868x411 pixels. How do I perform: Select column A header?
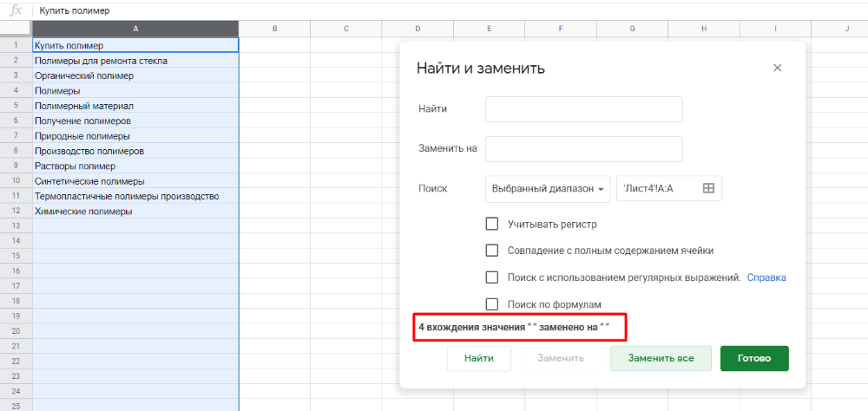(135, 29)
